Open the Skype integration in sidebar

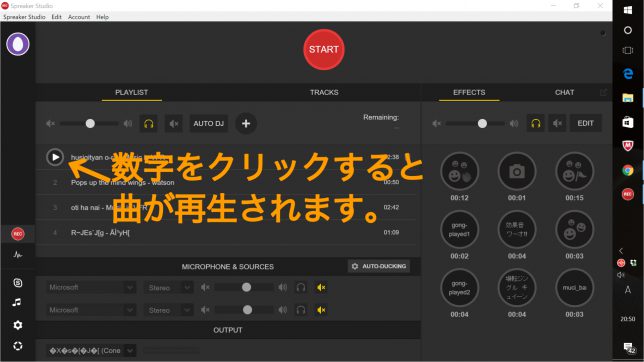18,283
